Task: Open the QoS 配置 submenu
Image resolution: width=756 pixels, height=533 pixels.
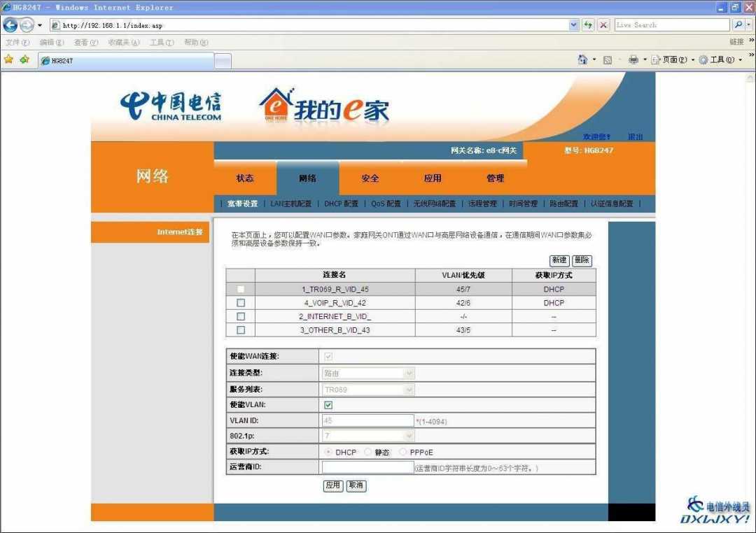Action: 386,204
